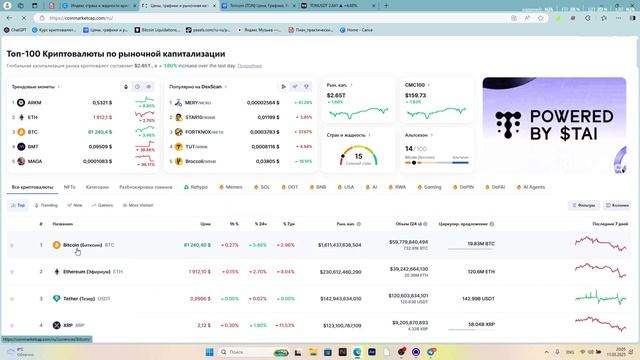The image size is (640, 360).
Task: Add Ethereum to watchlist with star
Action: [x=12, y=272]
